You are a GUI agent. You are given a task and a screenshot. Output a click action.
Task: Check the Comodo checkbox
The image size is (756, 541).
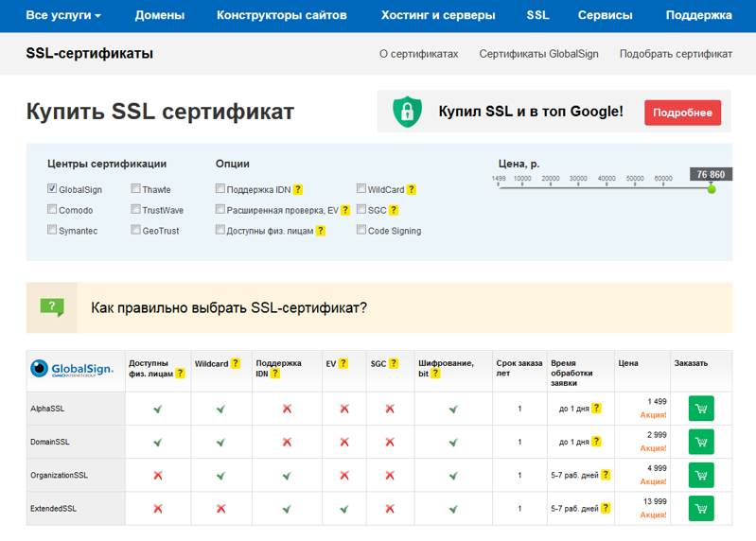[x=52, y=209]
